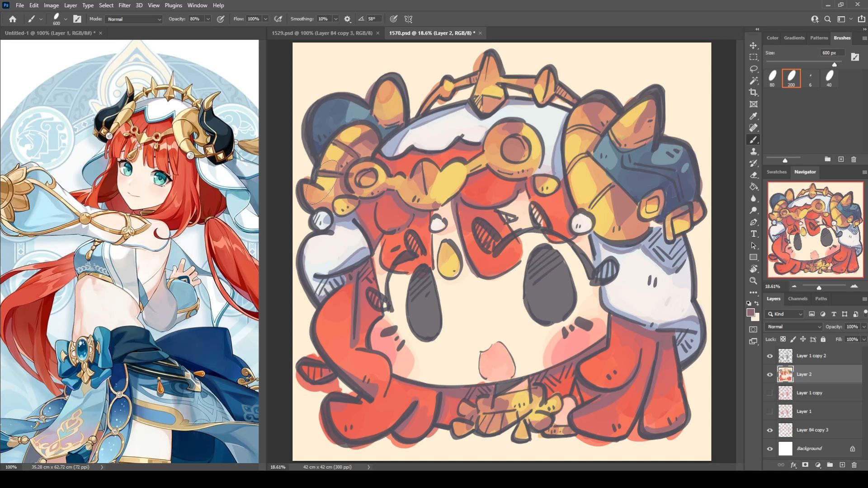Switch to the Swatches tab

tap(777, 172)
